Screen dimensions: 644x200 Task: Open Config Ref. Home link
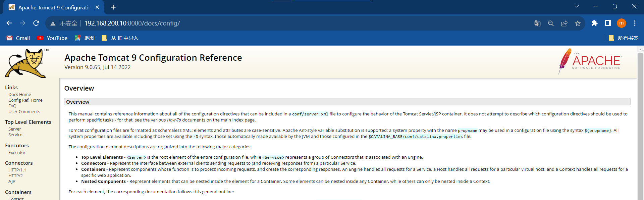coord(25,100)
